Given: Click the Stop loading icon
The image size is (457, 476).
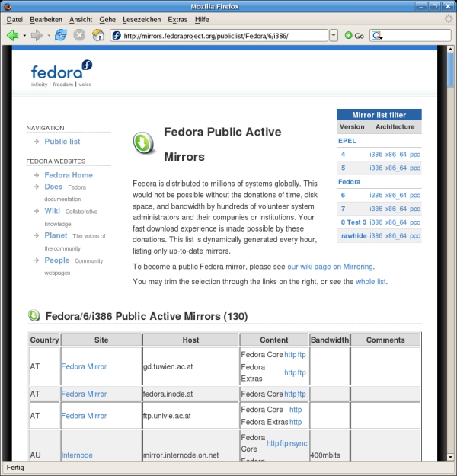Looking at the screenshot, I should (79, 35).
